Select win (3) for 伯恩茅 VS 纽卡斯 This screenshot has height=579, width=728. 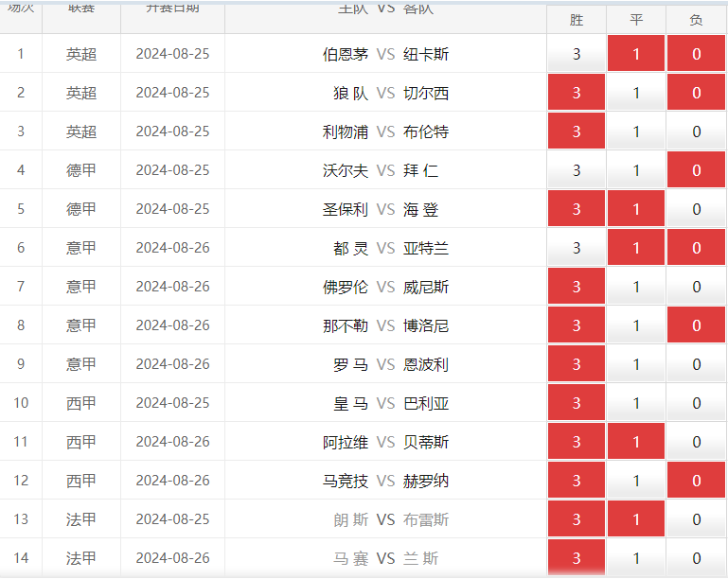[x=577, y=54]
